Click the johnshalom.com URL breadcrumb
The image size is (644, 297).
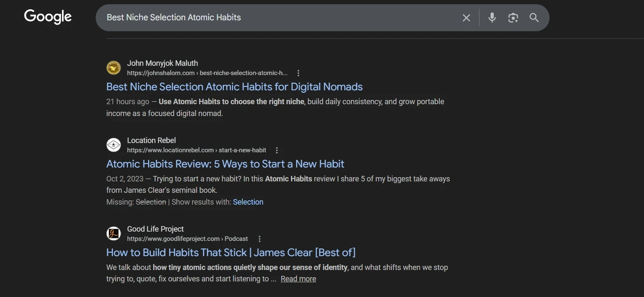point(207,73)
